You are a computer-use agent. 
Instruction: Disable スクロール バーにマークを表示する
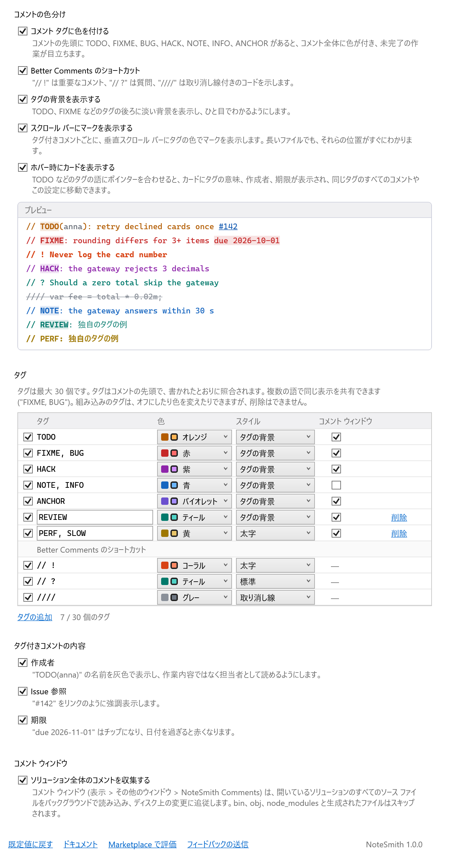pyautogui.click(x=23, y=128)
